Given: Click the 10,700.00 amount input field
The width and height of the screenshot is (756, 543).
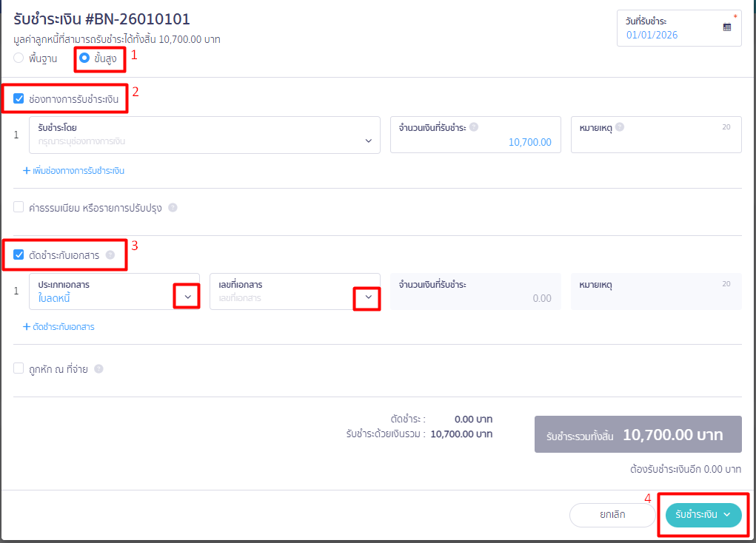Looking at the screenshot, I should [474, 142].
